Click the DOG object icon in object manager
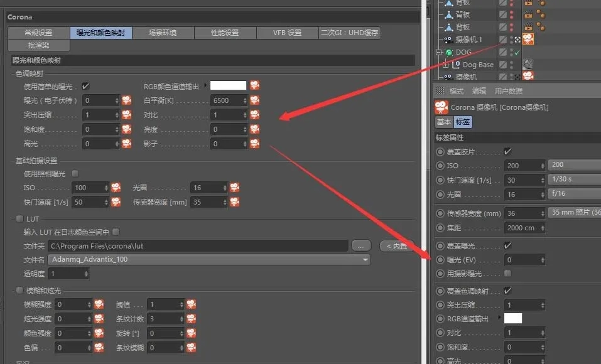Viewport: 601px width, 364px height. point(449,52)
